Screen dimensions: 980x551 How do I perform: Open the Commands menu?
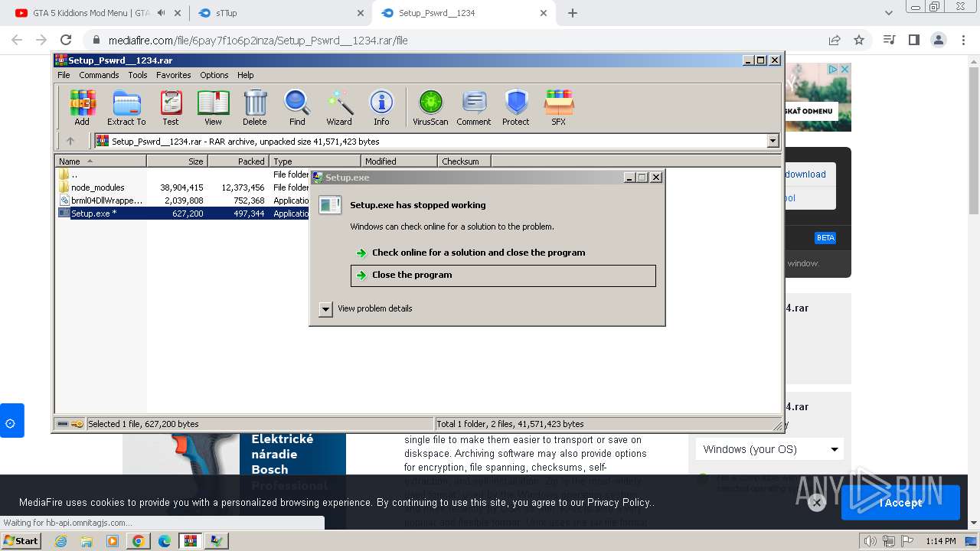click(99, 75)
